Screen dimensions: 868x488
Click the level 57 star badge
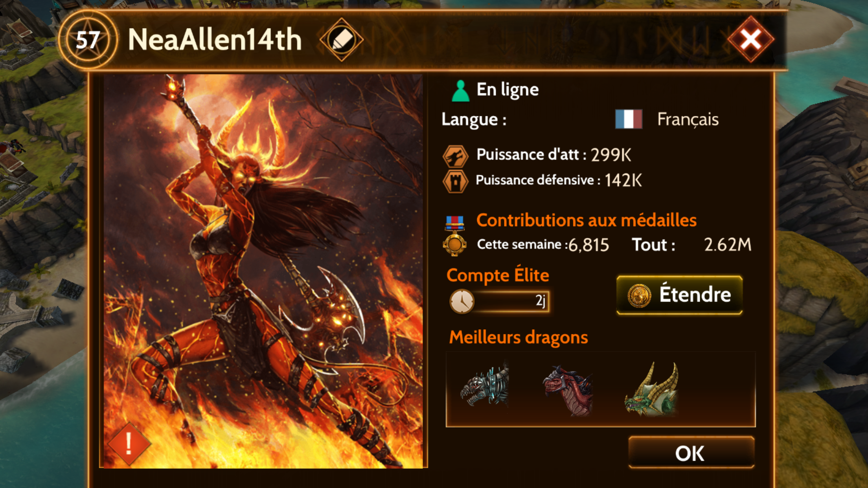(88, 40)
